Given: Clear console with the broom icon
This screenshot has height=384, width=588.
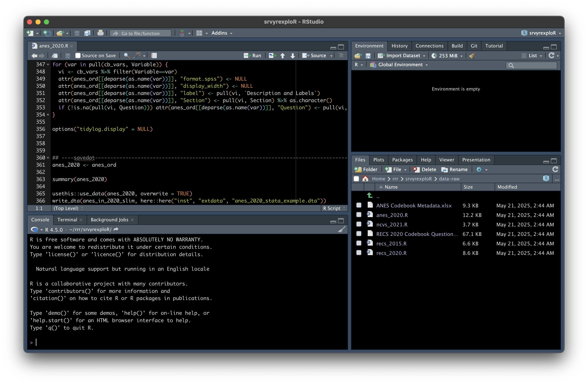Looking at the screenshot, I should pyautogui.click(x=342, y=230).
